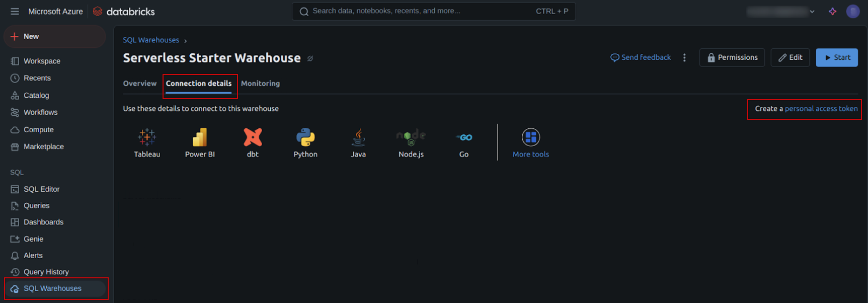The image size is (868, 303).
Task: Select the Tableau connection icon
Action: coord(147,137)
